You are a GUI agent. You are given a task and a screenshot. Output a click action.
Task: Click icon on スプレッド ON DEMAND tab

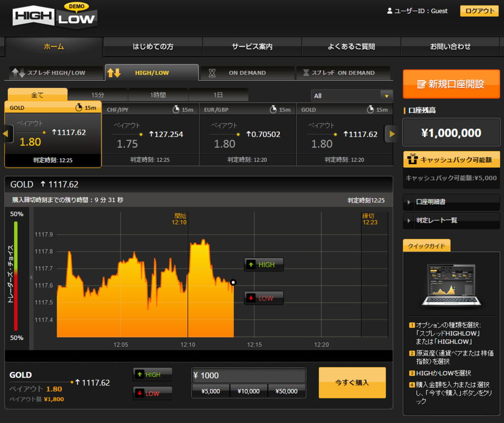306,73
